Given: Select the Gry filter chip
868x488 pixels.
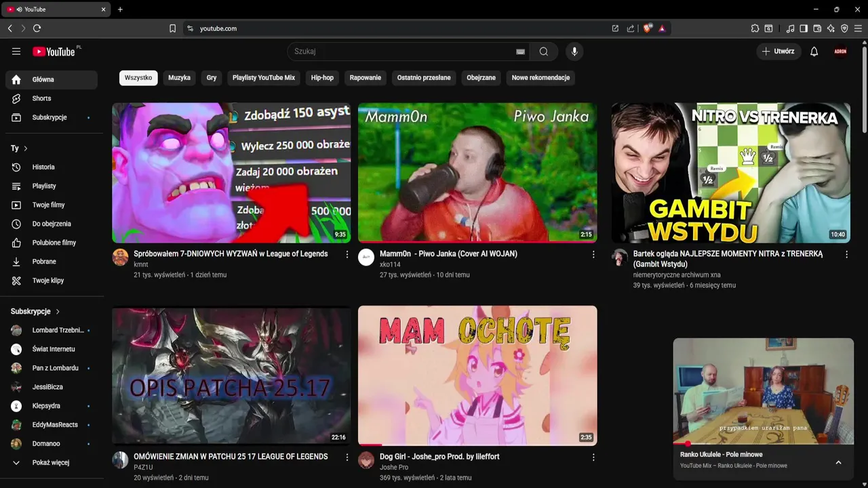Looking at the screenshot, I should [212, 78].
